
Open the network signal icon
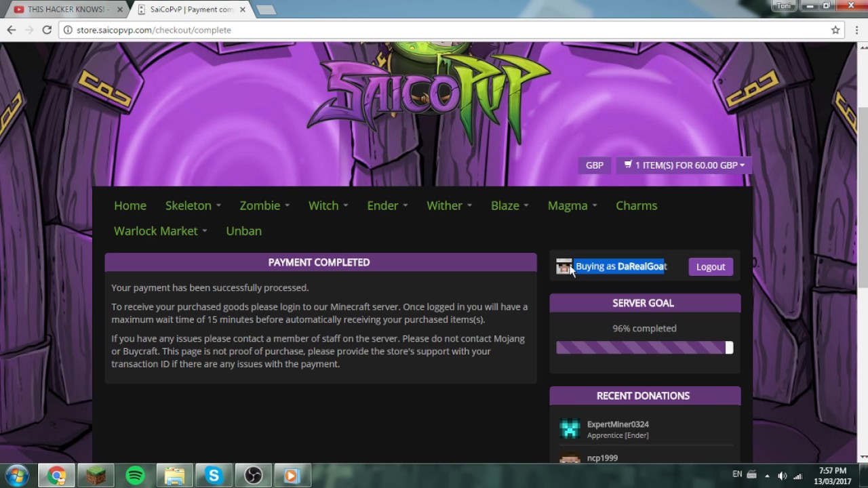pyautogui.click(x=797, y=476)
